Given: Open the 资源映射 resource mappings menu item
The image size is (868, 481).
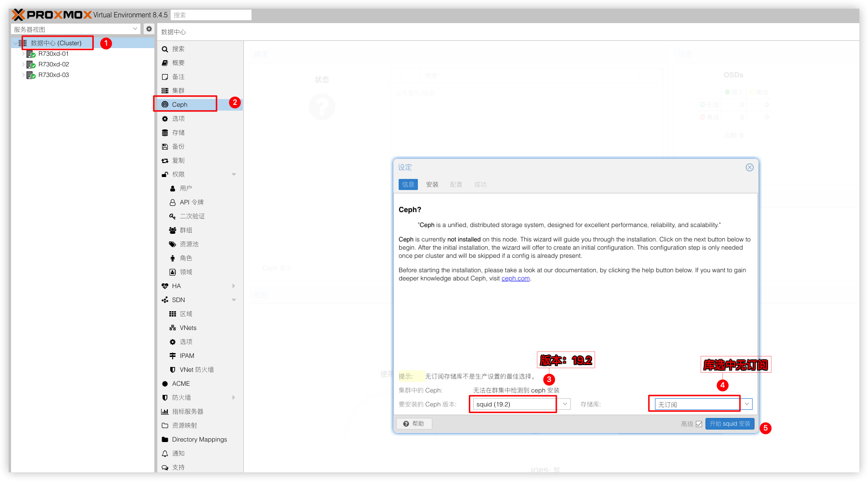Looking at the screenshot, I should click(x=200, y=426).
